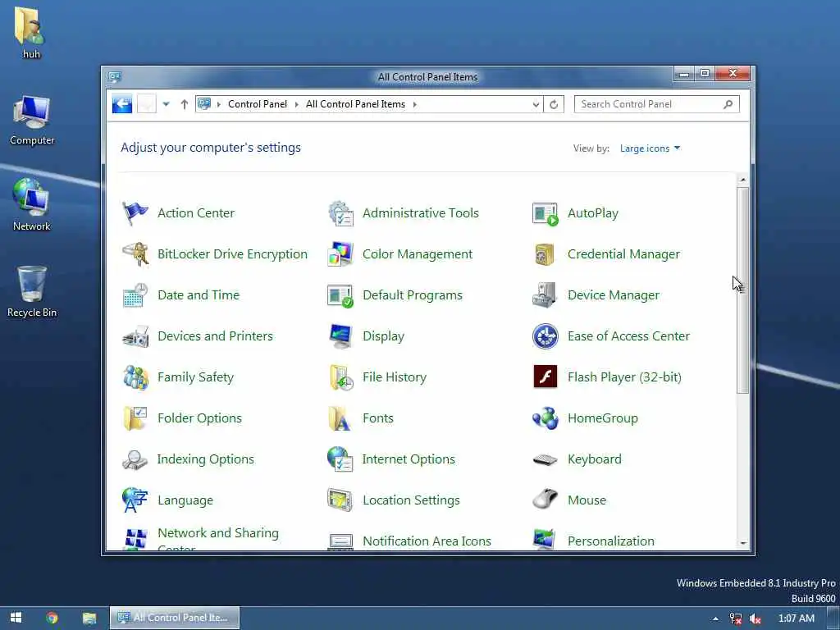Click the All Control Panel Items breadcrumb

(x=355, y=104)
